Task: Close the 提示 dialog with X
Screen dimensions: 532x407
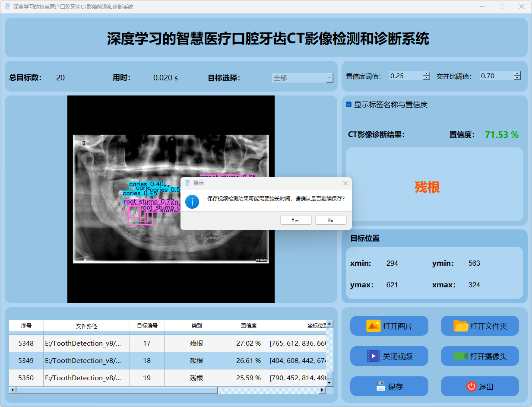Action: tap(345, 183)
